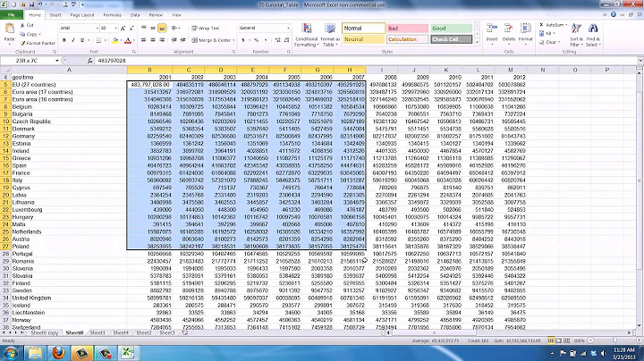Decrease font size with shrink font icon
The image size is (644, 361).
(x=131, y=28)
